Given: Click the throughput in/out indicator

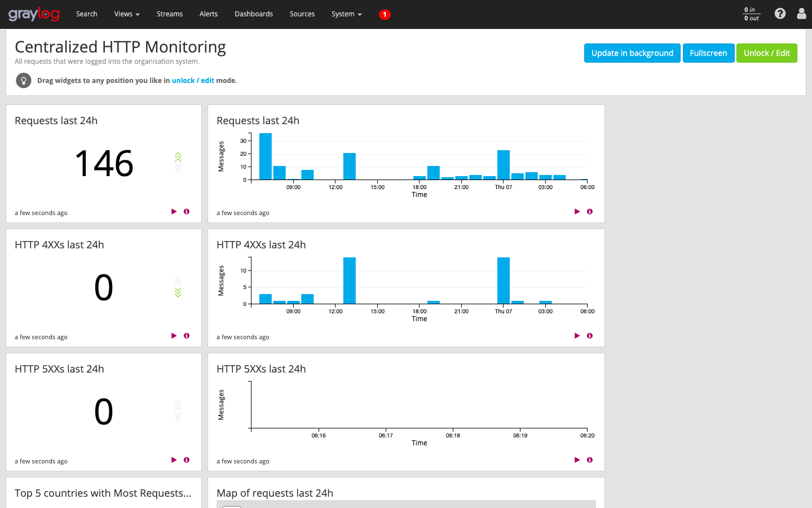Looking at the screenshot, I should 751,14.
